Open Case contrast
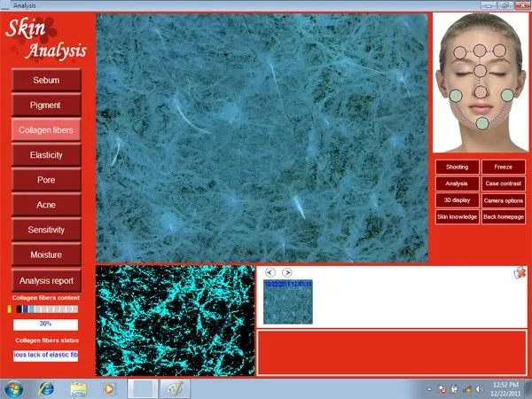Image resolution: width=532 pixels, height=399 pixels. tap(503, 184)
